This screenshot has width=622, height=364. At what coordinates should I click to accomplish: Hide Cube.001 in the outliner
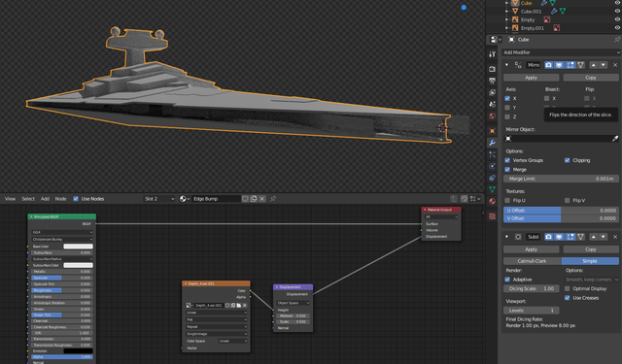(617, 11)
